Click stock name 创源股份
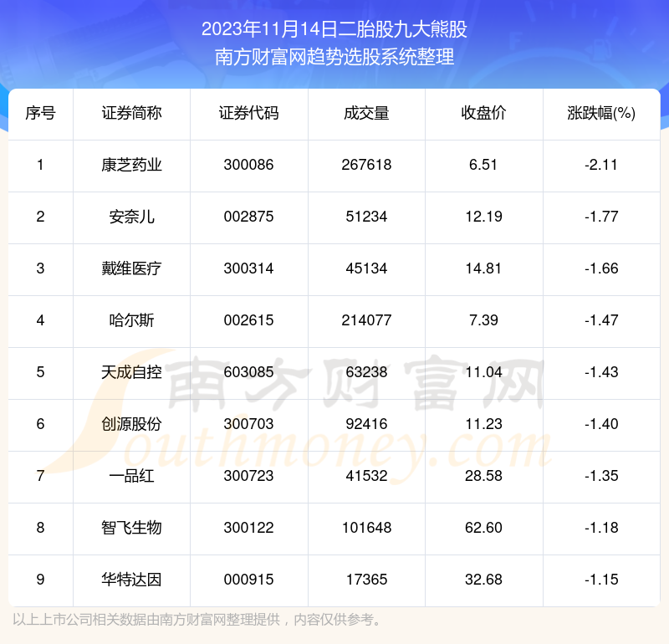Screen dimensions: 669x644 [131, 424]
